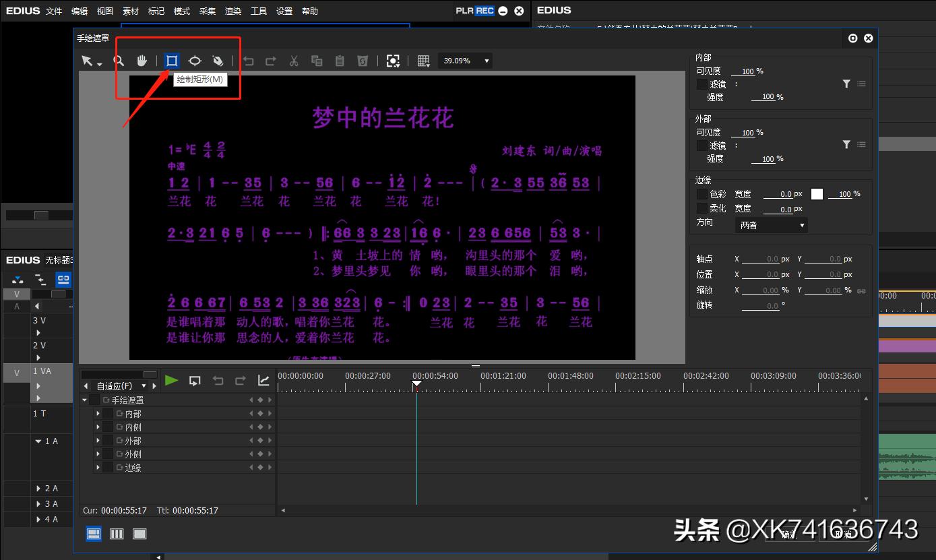Click the 确定 button
Image resolution: width=936 pixels, height=560 pixels.
[790, 534]
